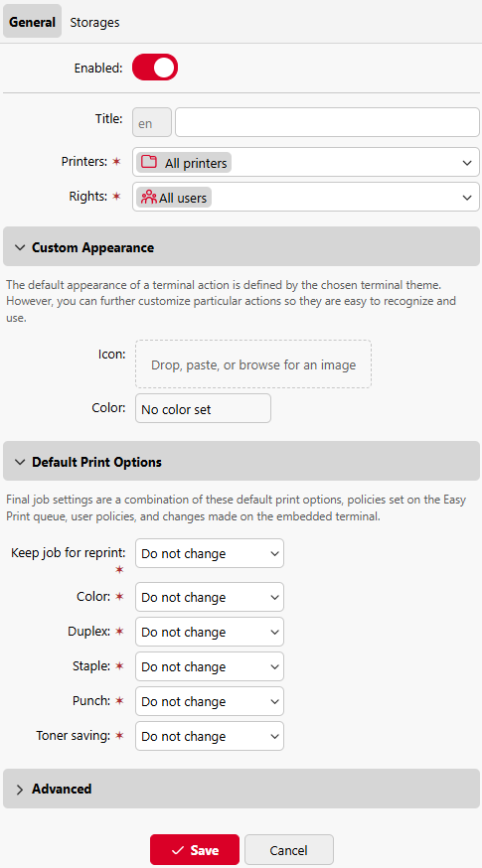Open the No color set color picker
This screenshot has height=868, width=482.
coord(203,409)
